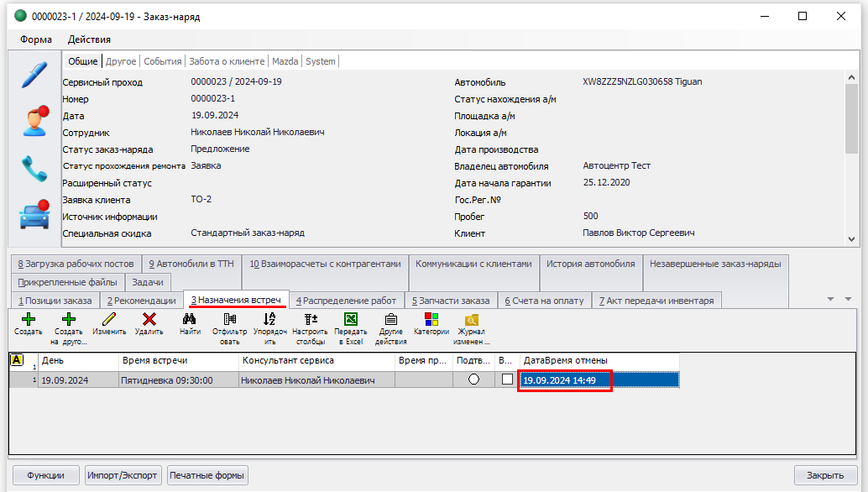Open the Действия menu
The image size is (868, 492).
click(x=89, y=39)
